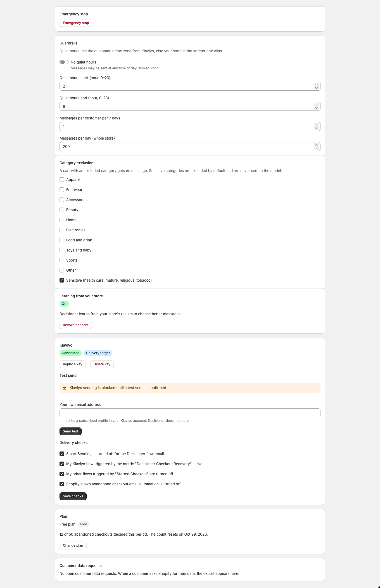The height and width of the screenshot is (588, 380).
Task: Select the Food and drink checkbox
Action: tap(62, 240)
